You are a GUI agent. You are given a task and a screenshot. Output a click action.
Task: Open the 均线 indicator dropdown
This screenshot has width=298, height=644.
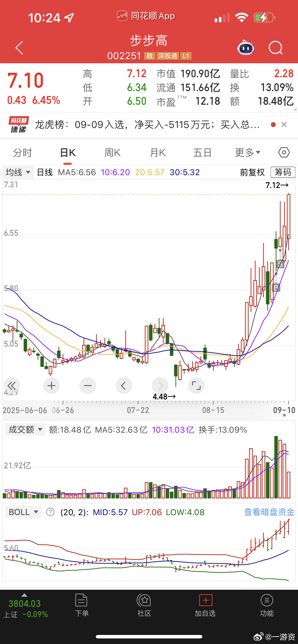(x=18, y=172)
